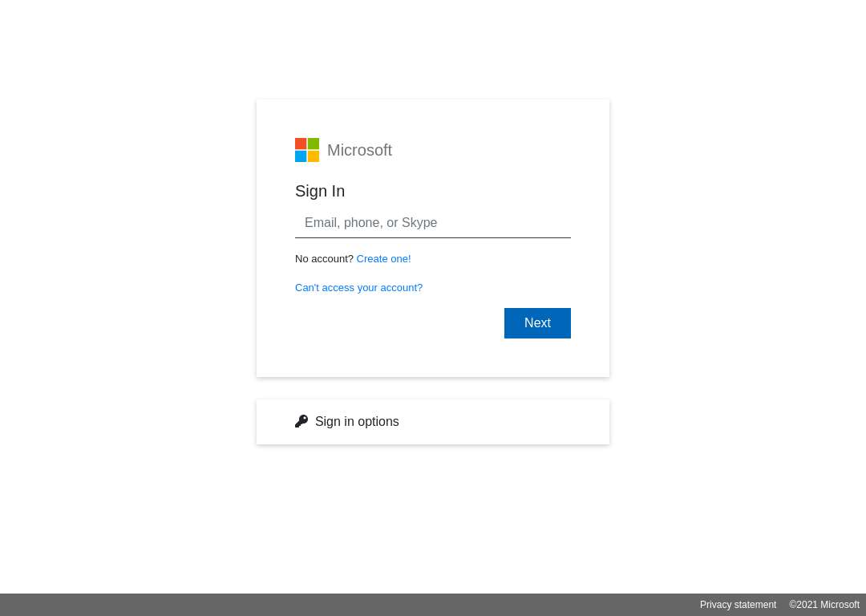Screen dimensions: 866x616
Task: Open the Privacy statement footer link
Action: 738,605
